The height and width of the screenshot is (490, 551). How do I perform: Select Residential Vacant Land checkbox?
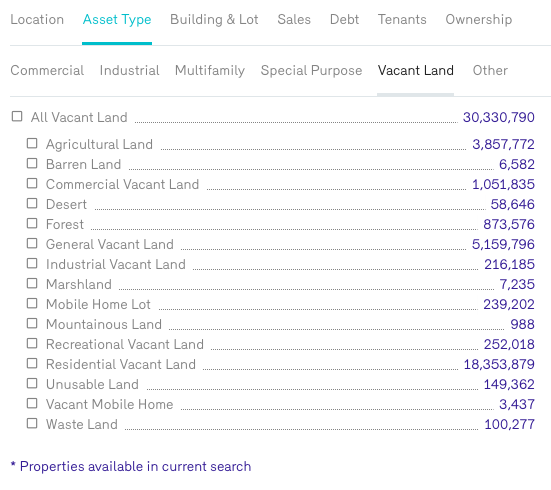coord(32,363)
